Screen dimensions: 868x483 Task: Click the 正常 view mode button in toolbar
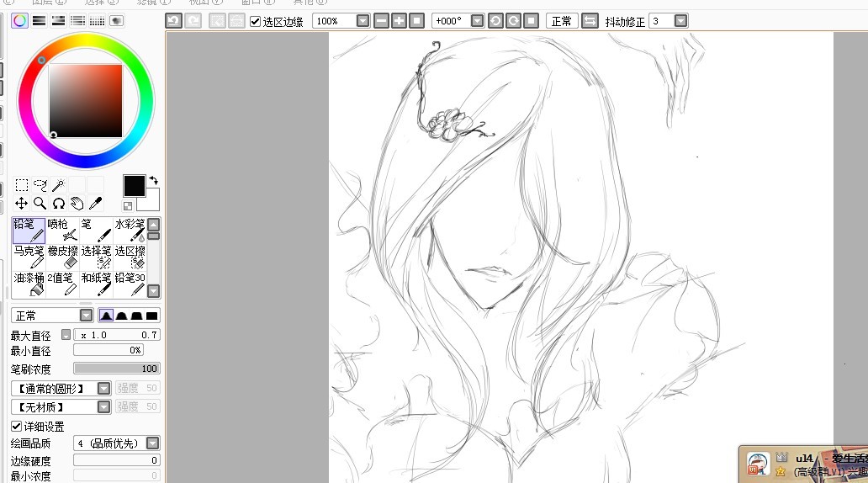click(x=562, y=21)
